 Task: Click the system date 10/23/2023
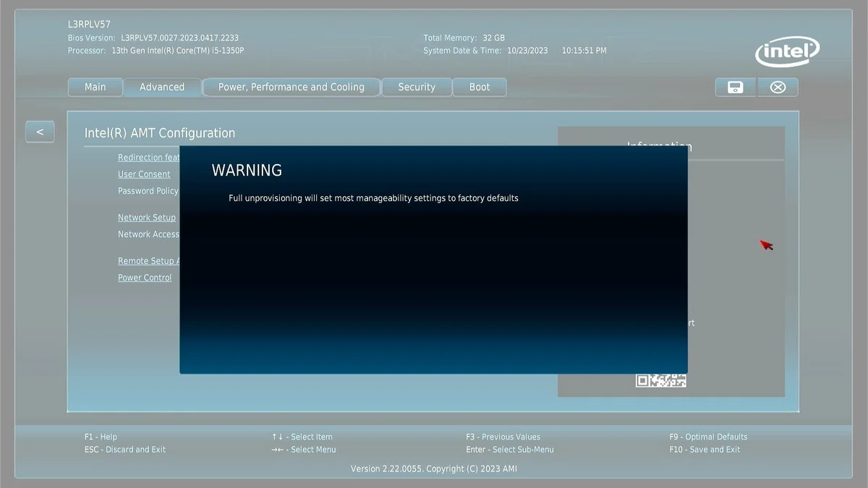point(527,51)
